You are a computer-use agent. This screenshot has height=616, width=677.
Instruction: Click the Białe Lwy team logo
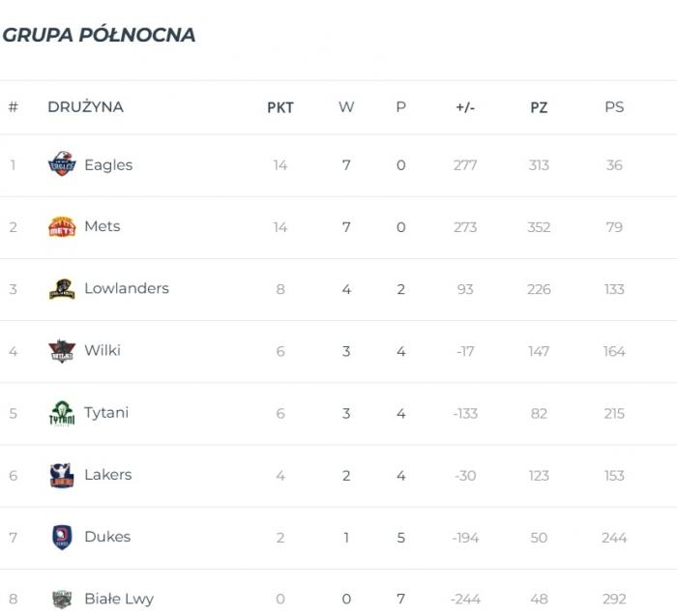point(62,599)
